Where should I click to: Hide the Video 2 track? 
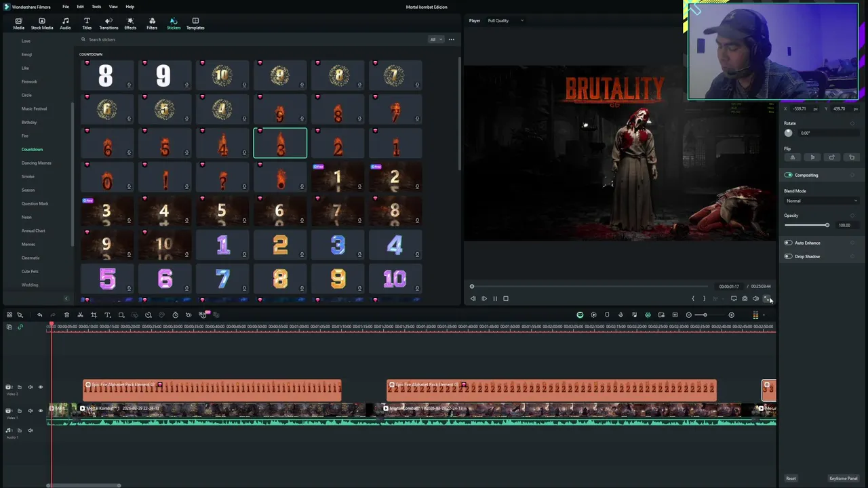[x=40, y=387]
